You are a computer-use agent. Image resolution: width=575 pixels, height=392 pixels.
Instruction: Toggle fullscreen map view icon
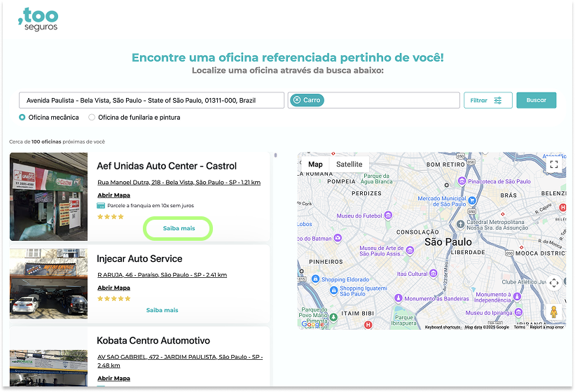coord(554,164)
